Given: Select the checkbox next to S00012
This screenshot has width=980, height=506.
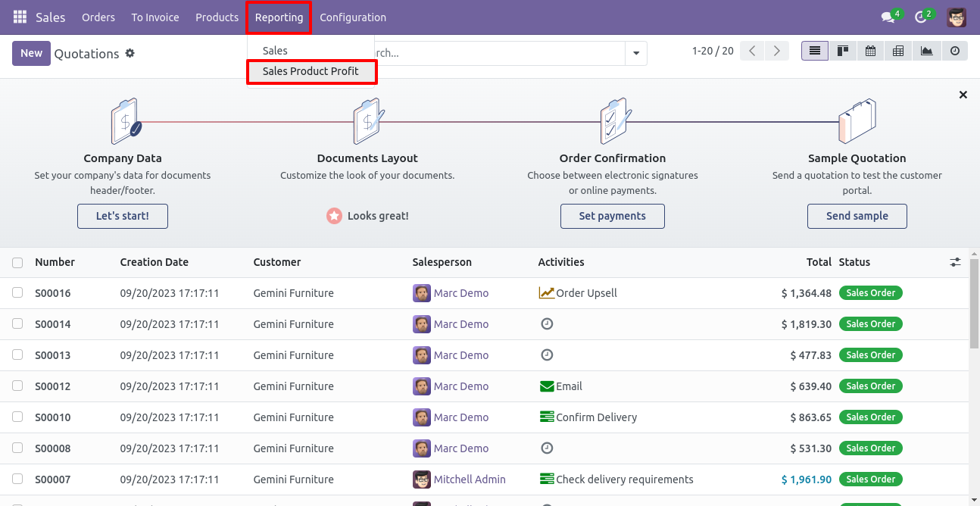Looking at the screenshot, I should click(17, 386).
